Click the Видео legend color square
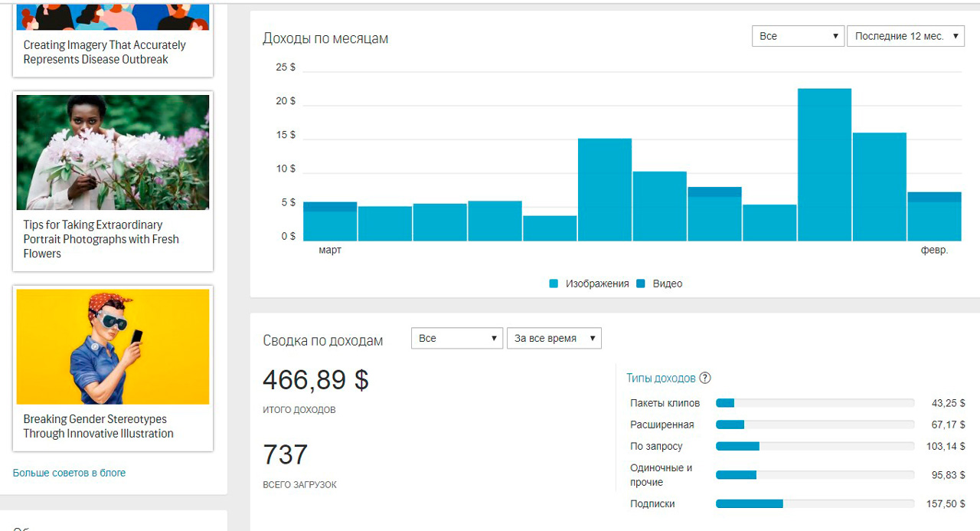The height and width of the screenshot is (531, 980). pos(640,284)
